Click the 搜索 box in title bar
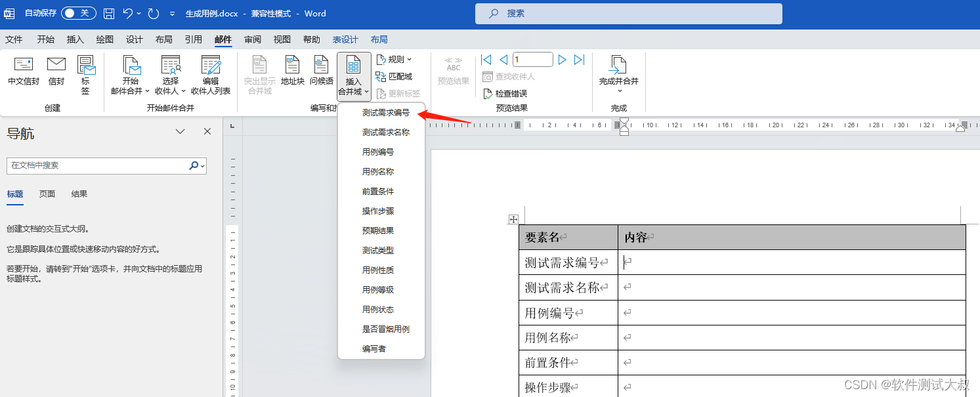 (x=629, y=13)
